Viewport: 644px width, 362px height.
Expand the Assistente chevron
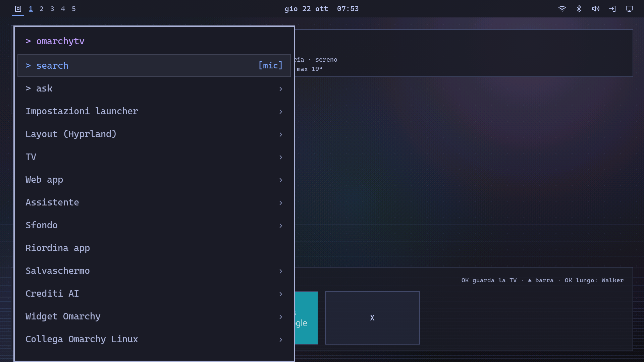pos(281,203)
